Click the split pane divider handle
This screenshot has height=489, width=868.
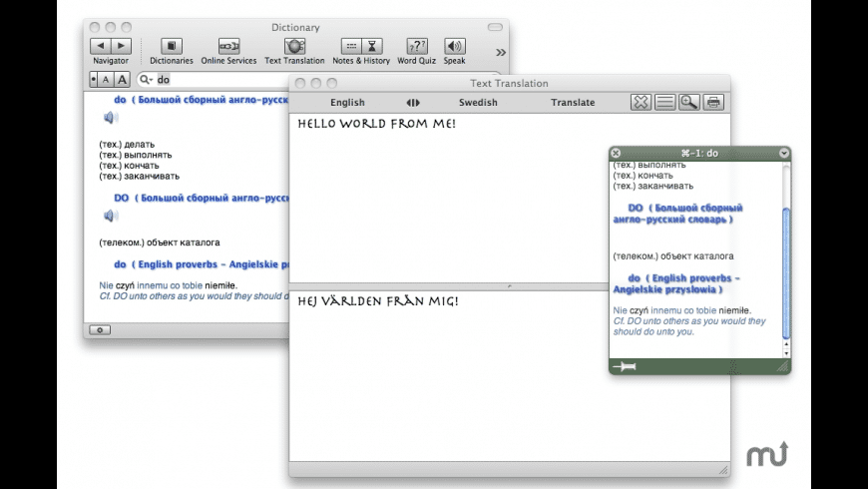coord(509,286)
